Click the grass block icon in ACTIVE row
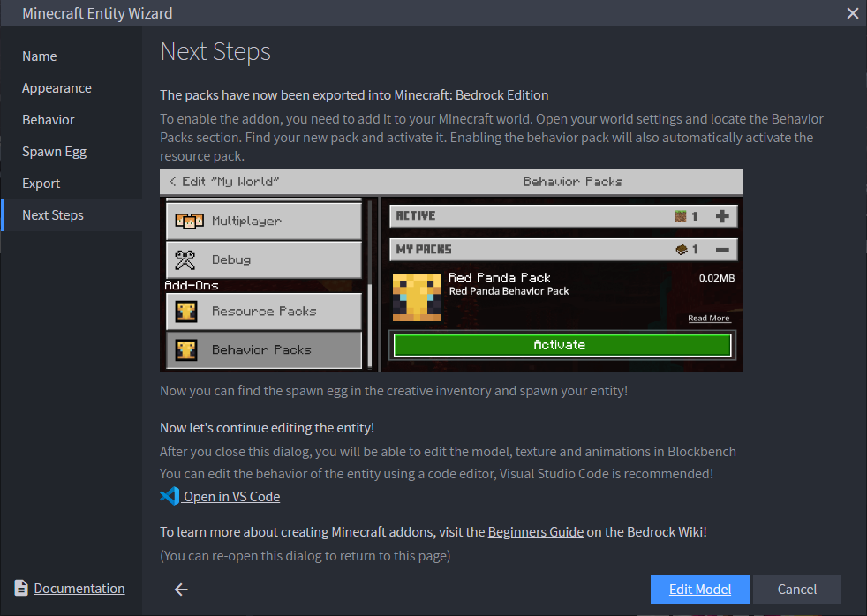 (x=680, y=216)
